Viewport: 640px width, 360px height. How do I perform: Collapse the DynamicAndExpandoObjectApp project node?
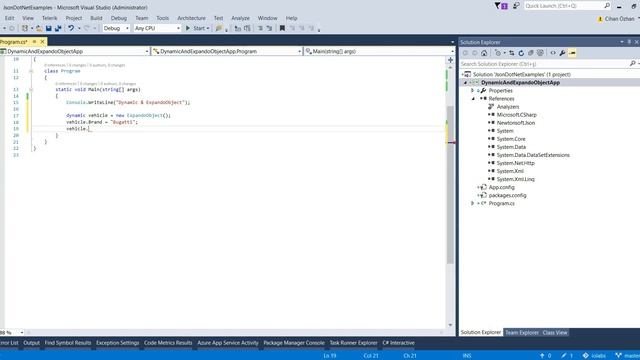[x=465, y=83]
